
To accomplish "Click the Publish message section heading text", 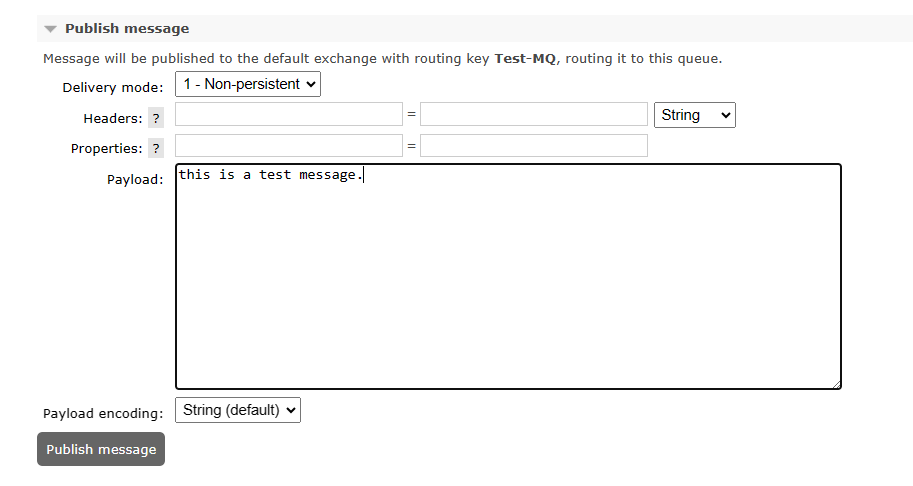I will click(x=127, y=29).
